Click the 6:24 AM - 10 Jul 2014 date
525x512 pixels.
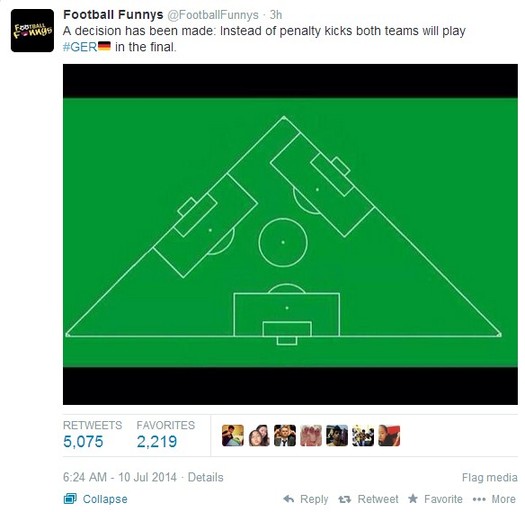click(120, 478)
